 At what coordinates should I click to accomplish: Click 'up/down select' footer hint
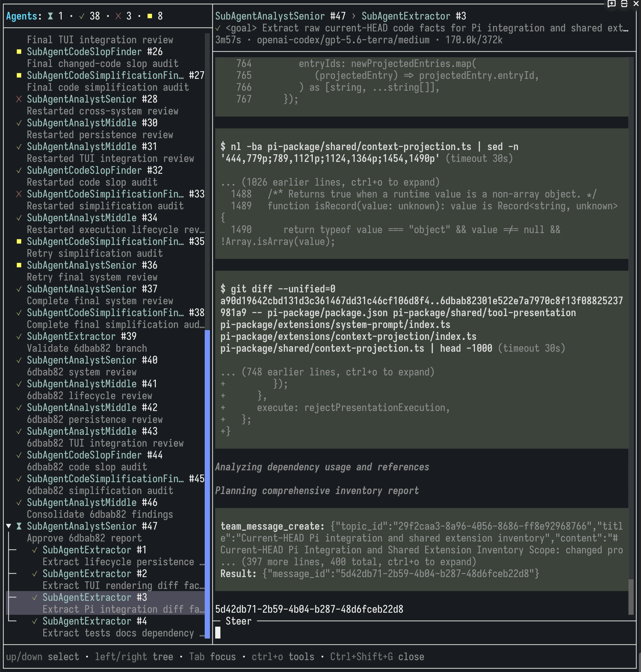coord(43,657)
